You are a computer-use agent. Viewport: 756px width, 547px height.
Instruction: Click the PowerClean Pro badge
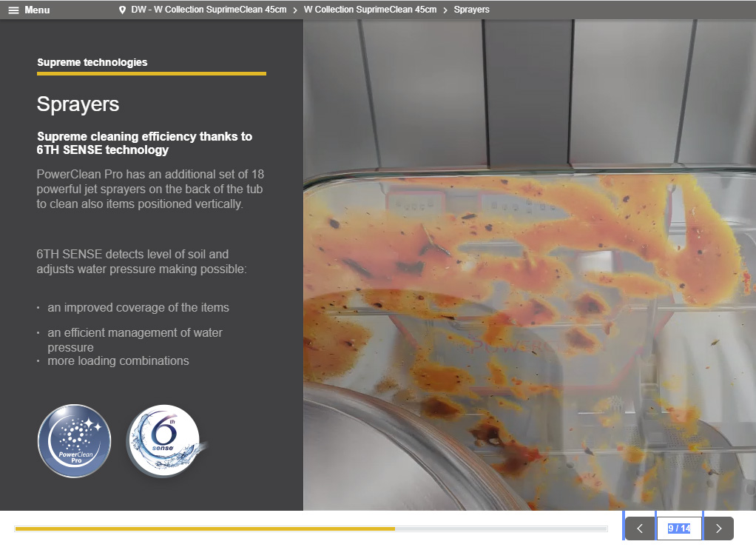[74, 441]
